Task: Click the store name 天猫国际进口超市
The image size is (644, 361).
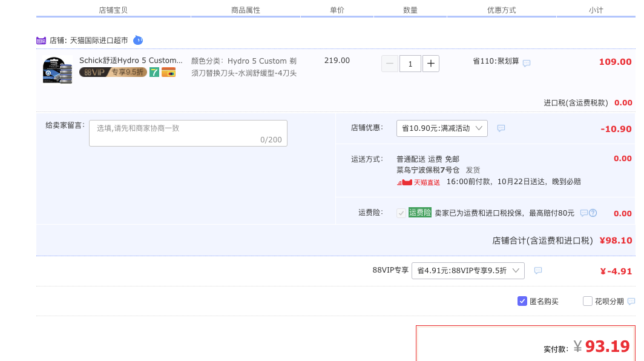Action: click(x=99, y=41)
